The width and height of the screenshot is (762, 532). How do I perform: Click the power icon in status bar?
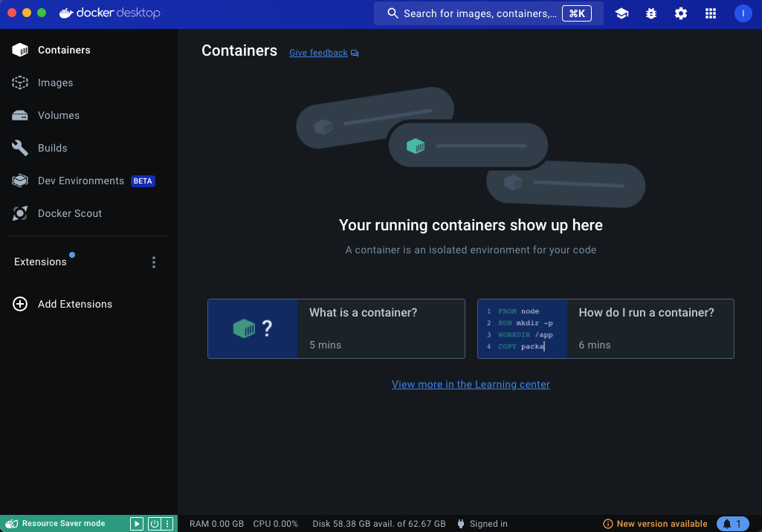tap(154, 524)
